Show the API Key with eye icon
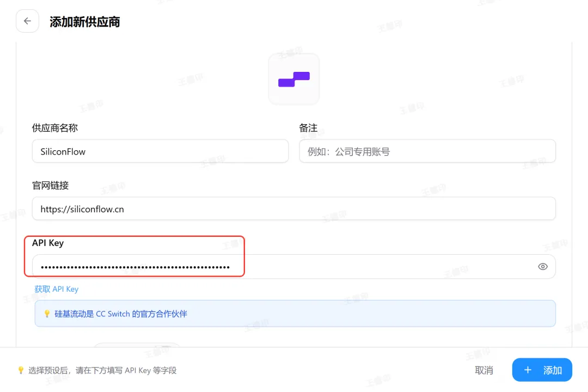Viewport: 588px width, 392px height. point(543,267)
